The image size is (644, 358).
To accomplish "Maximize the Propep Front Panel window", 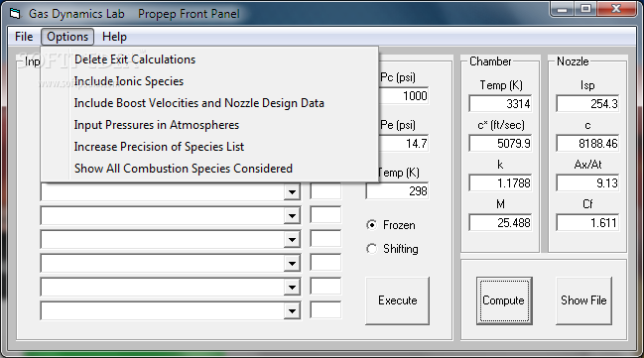I will 585,9.
